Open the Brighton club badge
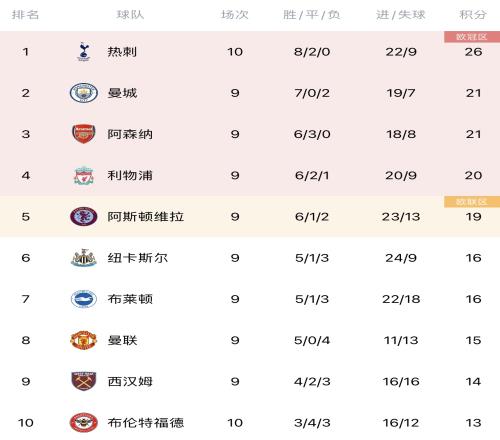The width and height of the screenshot is (500, 440). (x=84, y=299)
